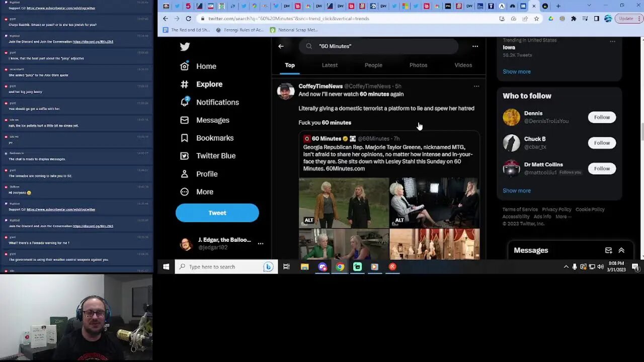Open Notifications in Twitter sidebar
Viewport: 644px width, 362px height.
[x=209, y=102]
